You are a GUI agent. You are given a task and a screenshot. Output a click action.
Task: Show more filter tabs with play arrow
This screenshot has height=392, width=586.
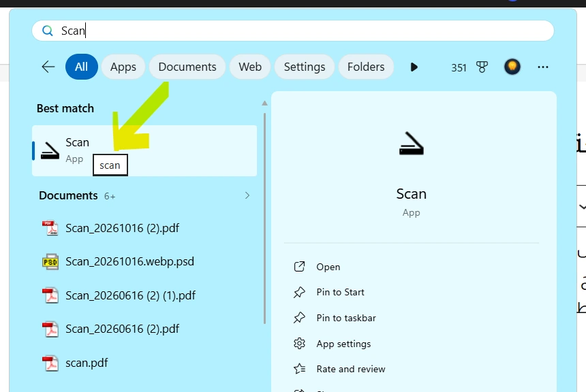click(414, 67)
